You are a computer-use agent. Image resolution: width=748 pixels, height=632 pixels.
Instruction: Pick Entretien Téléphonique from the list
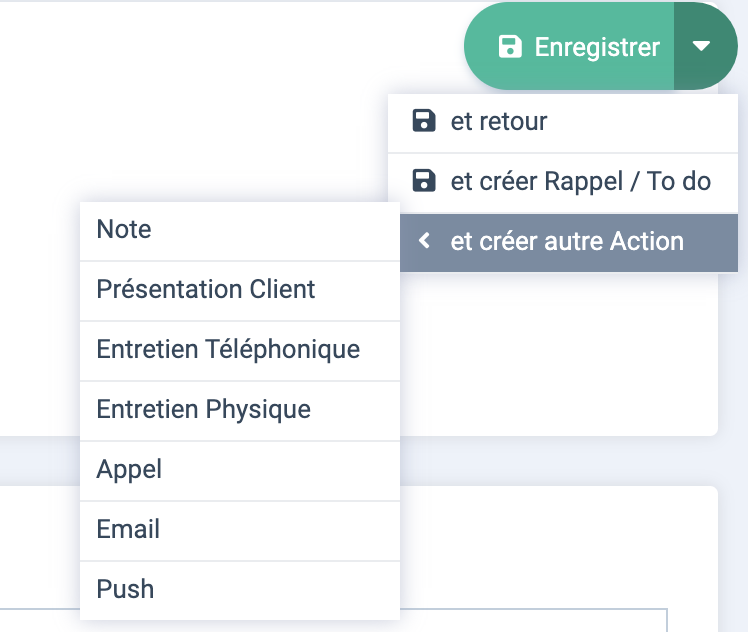point(239,351)
